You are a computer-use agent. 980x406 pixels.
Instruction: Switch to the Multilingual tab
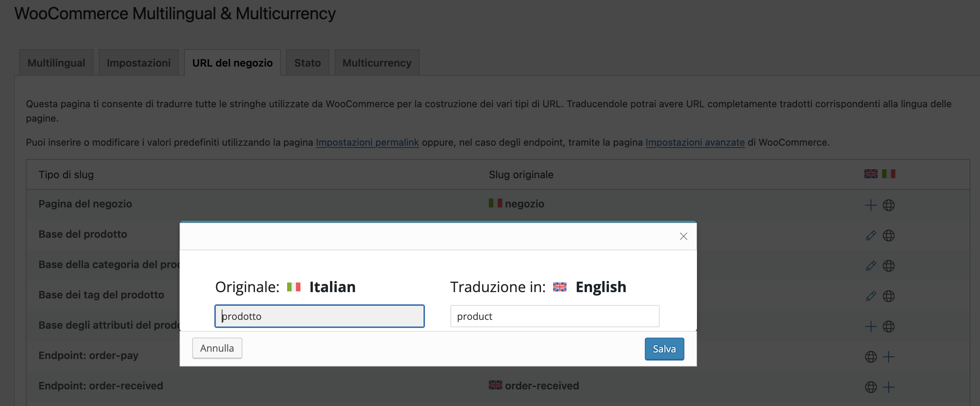(x=56, y=63)
